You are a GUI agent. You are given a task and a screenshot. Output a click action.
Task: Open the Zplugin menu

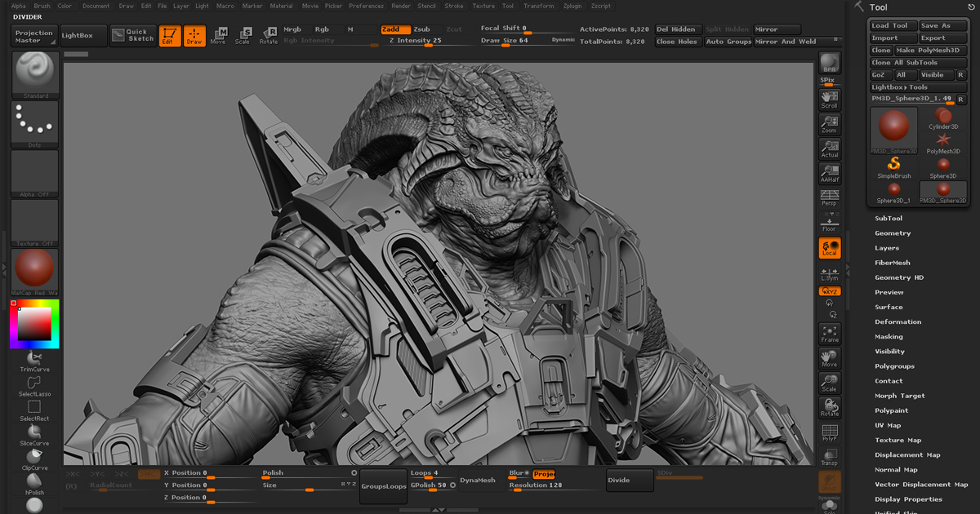click(572, 6)
